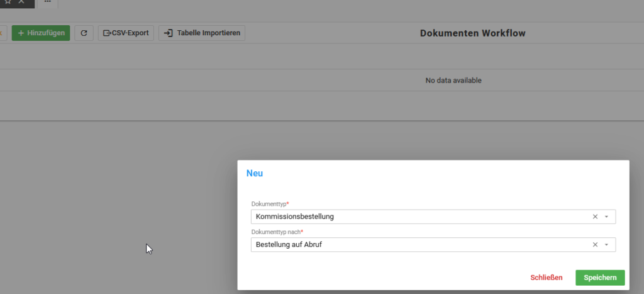This screenshot has width=644, height=294.
Task: Click the Kommissionsbestellung field
Action: 433,217
